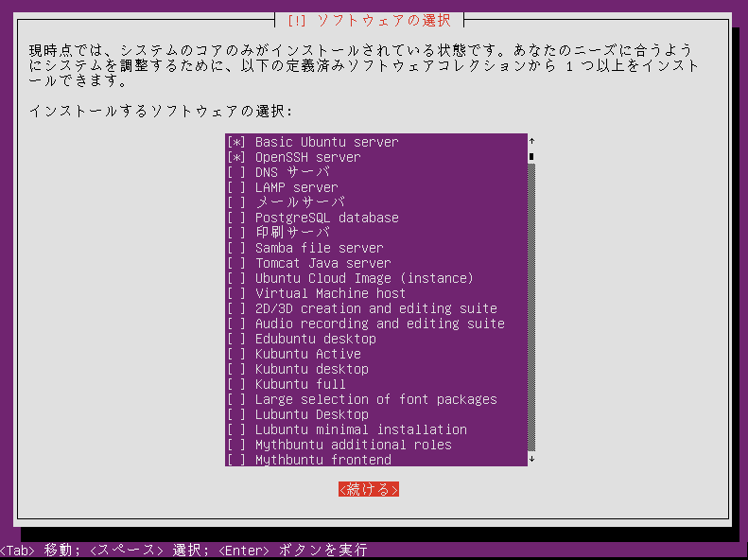Viewport: 748px width, 560px height.
Task: Tick the Lubuntu Desktop checkbox
Action: tap(236, 414)
